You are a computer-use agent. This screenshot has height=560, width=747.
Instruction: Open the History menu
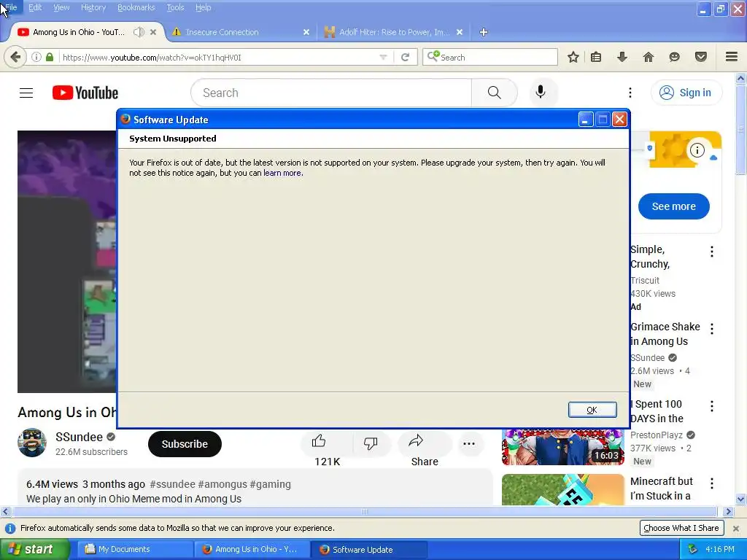(x=93, y=7)
